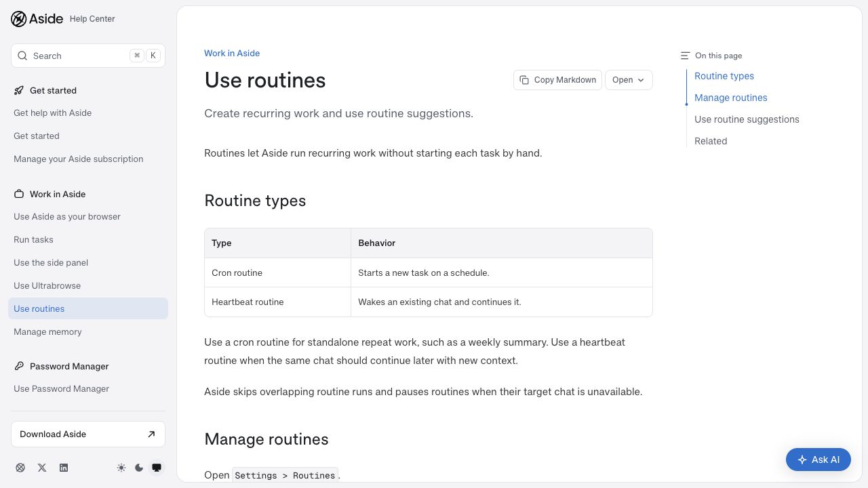Click the Cron routine table cell

click(x=277, y=272)
